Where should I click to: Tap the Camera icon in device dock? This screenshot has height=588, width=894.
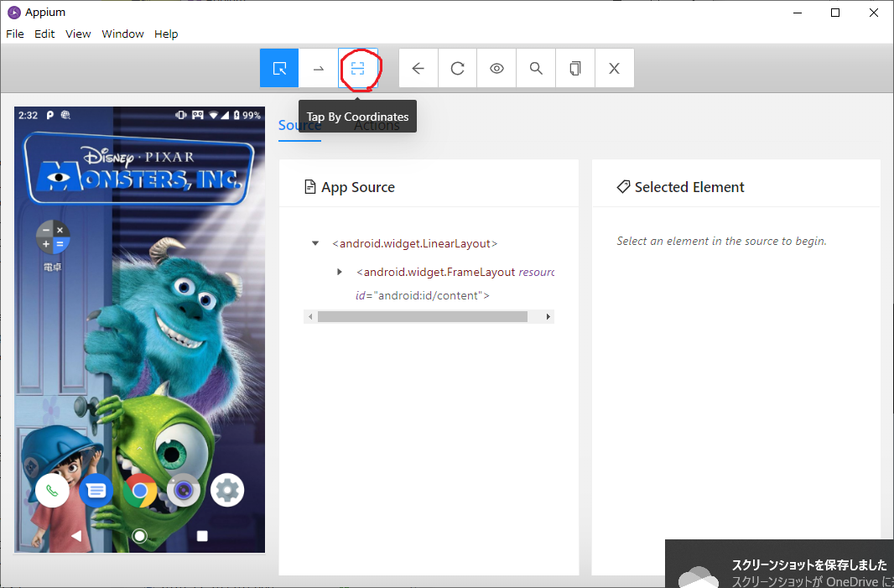coord(184,491)
